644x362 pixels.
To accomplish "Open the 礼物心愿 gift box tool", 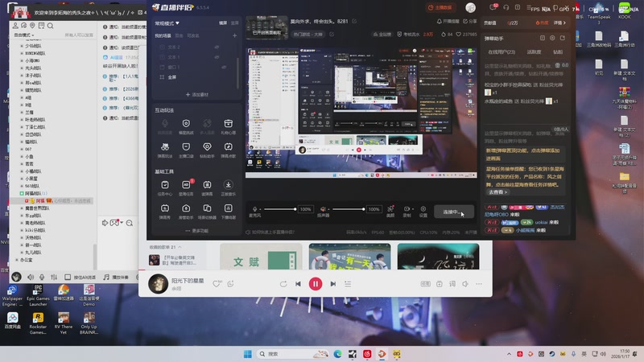I will coord(228,124).
